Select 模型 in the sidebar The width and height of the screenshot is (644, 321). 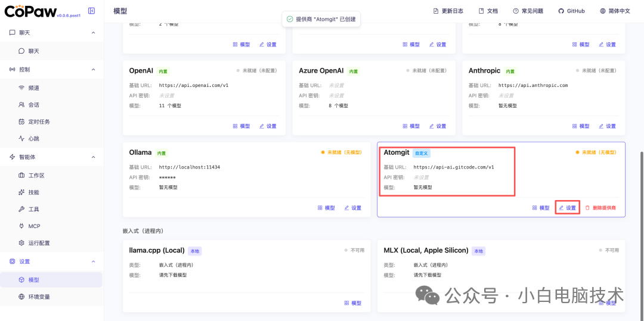click(51, 280)
